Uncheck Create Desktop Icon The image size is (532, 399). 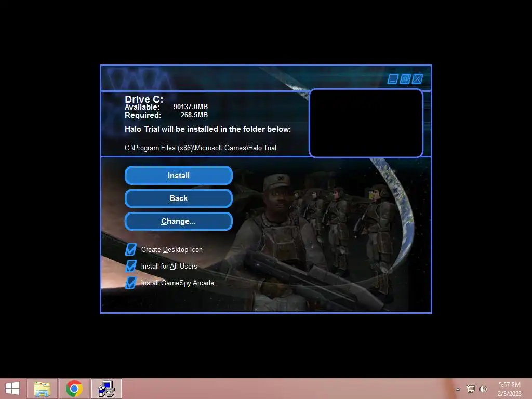tap(131, 249)
